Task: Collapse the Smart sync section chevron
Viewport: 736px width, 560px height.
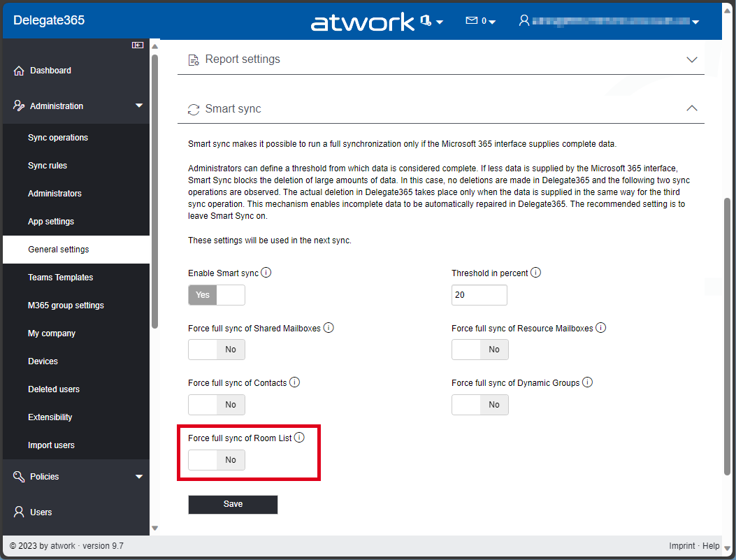Action: [x=692, y=108]
